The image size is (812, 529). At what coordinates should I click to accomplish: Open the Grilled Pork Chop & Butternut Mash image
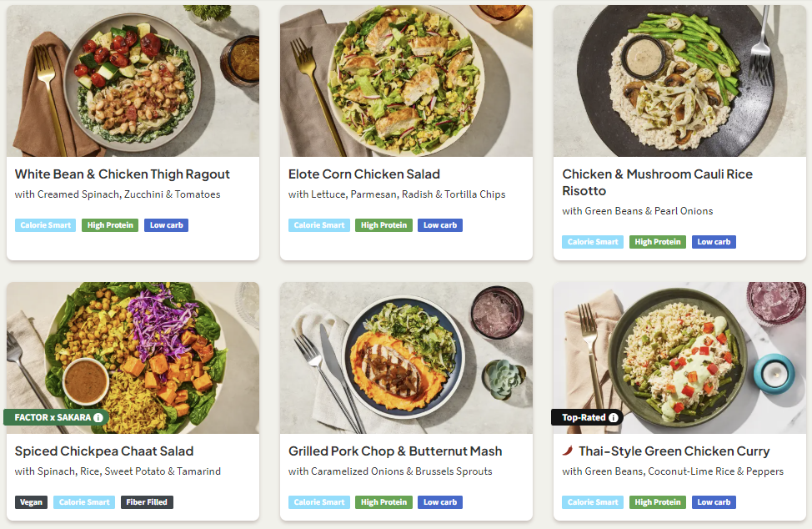(x=406, y=358)
